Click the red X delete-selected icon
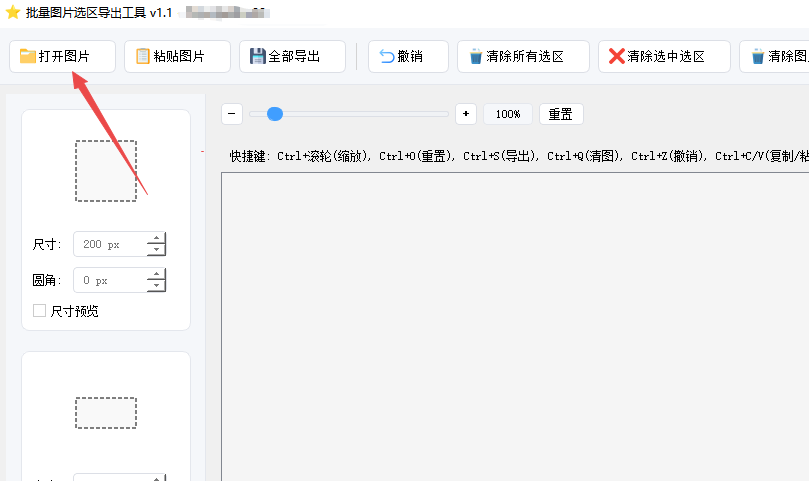This screenshot has height=481, width=809. coord(617,57)
